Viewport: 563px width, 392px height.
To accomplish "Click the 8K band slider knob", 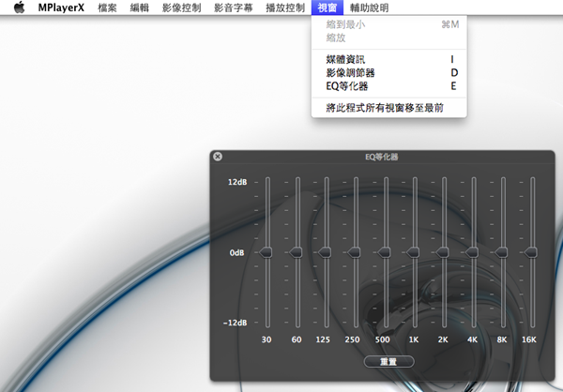I will 502,252.
